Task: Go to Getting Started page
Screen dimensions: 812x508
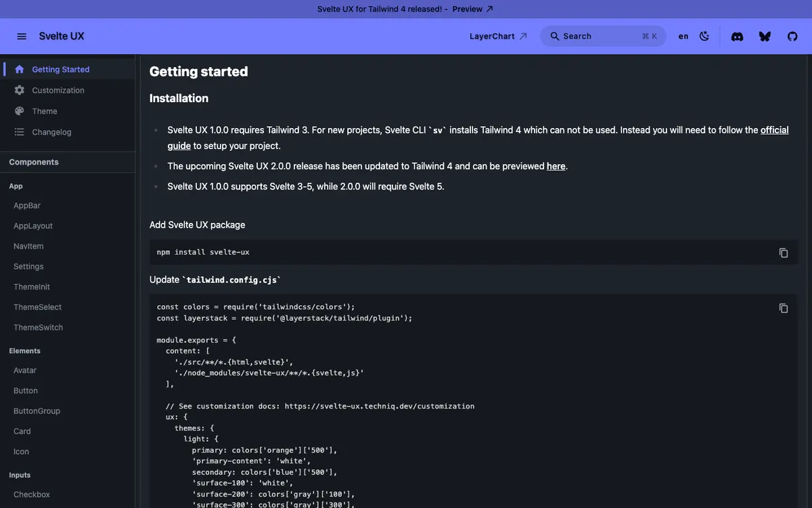Action: 68,69
